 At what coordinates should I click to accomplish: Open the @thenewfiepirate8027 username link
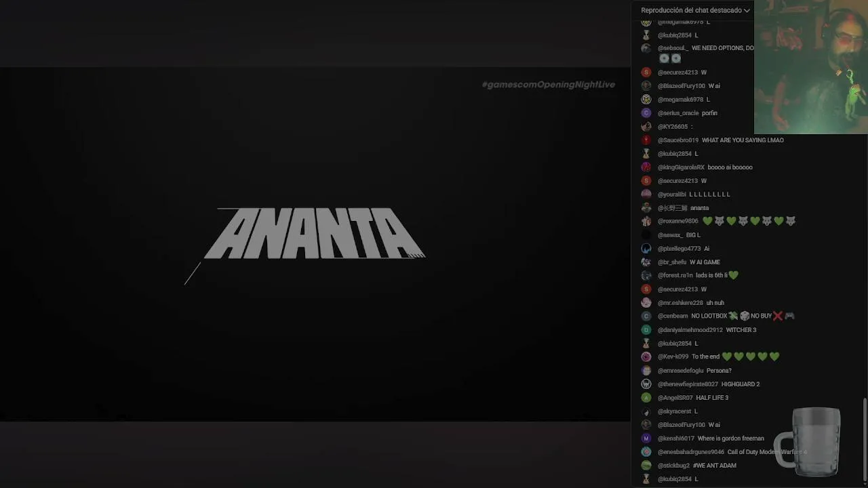coord(688,384)
